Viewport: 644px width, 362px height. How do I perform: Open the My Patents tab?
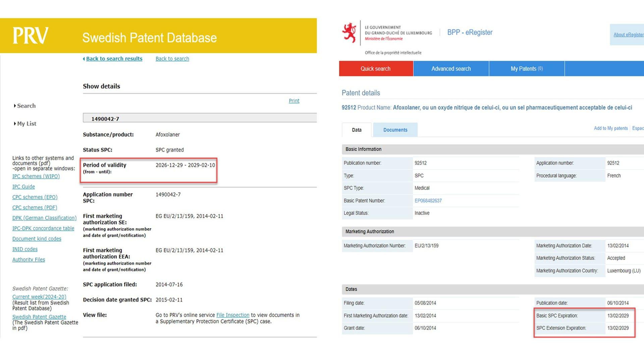(x=526, y=68)
